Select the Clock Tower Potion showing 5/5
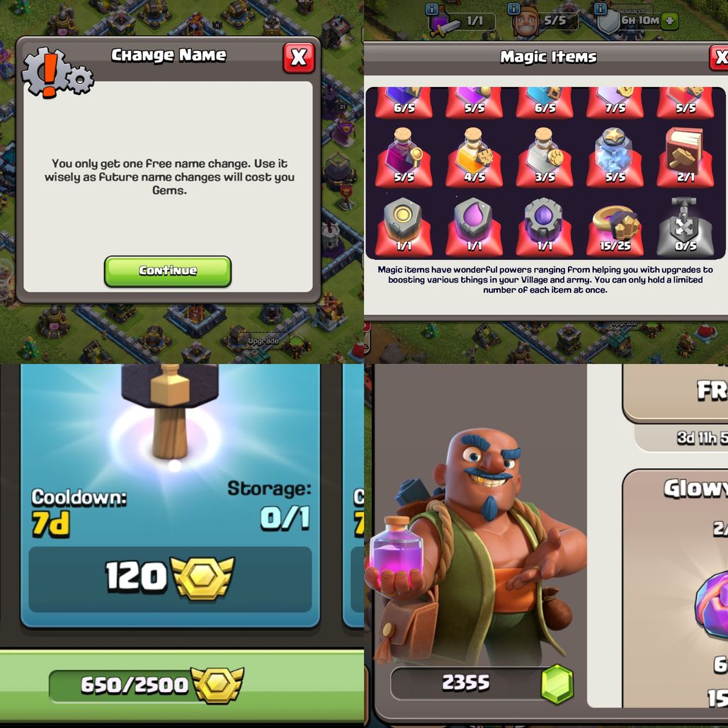 615,157
